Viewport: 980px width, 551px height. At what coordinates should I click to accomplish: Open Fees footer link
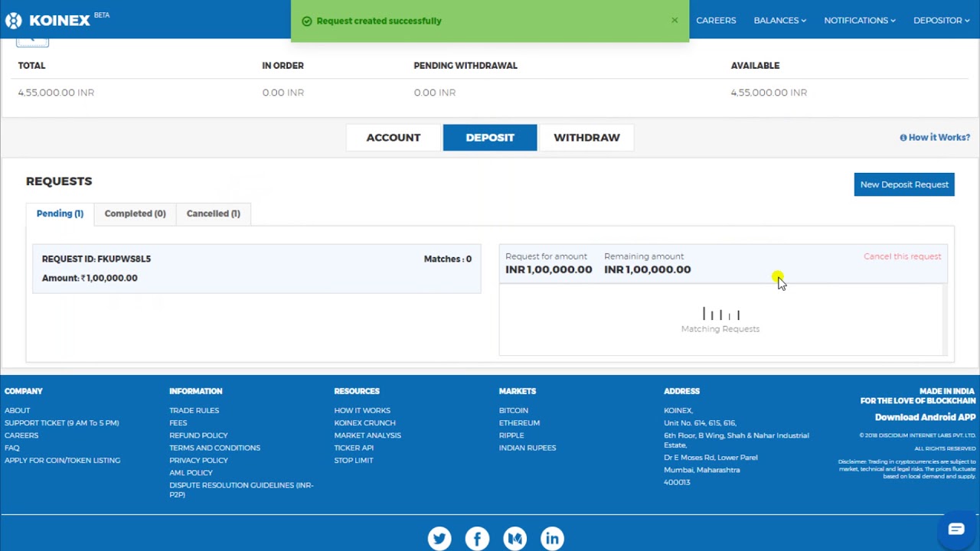(x=178, y=422)
